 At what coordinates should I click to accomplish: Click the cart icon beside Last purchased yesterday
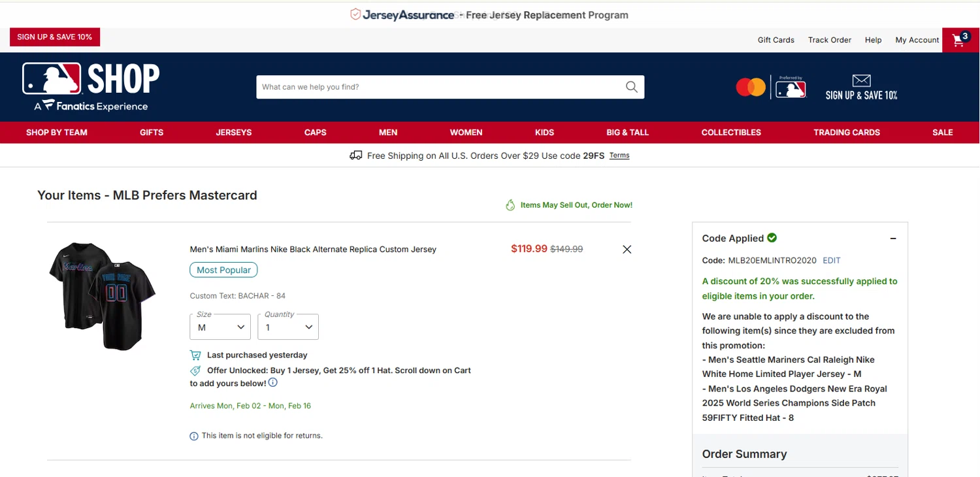[195, 355]
